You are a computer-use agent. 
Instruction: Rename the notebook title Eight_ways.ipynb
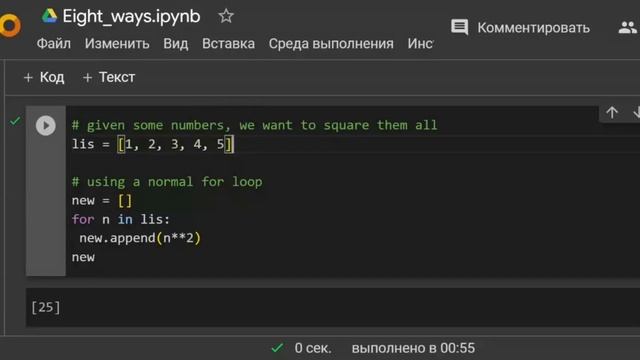click(x=131, y=16)
